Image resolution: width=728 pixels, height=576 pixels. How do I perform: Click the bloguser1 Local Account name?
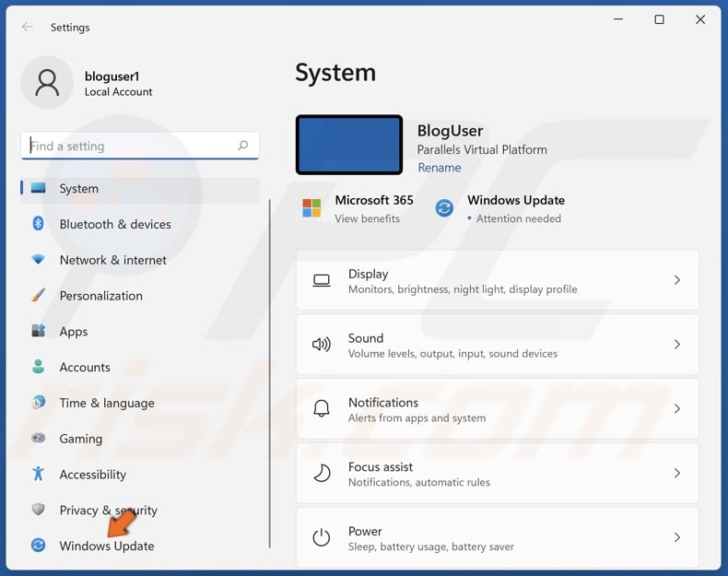[118, 84]
